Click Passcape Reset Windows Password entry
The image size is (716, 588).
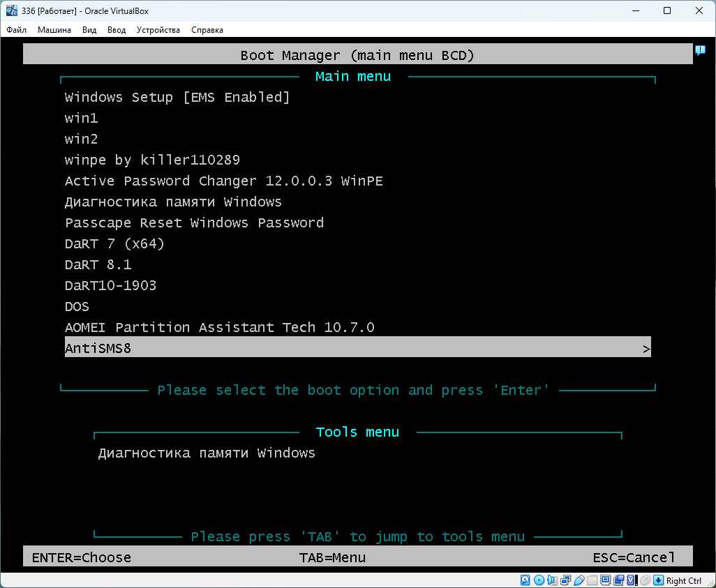pyautogui.click(x=195, y=223)
